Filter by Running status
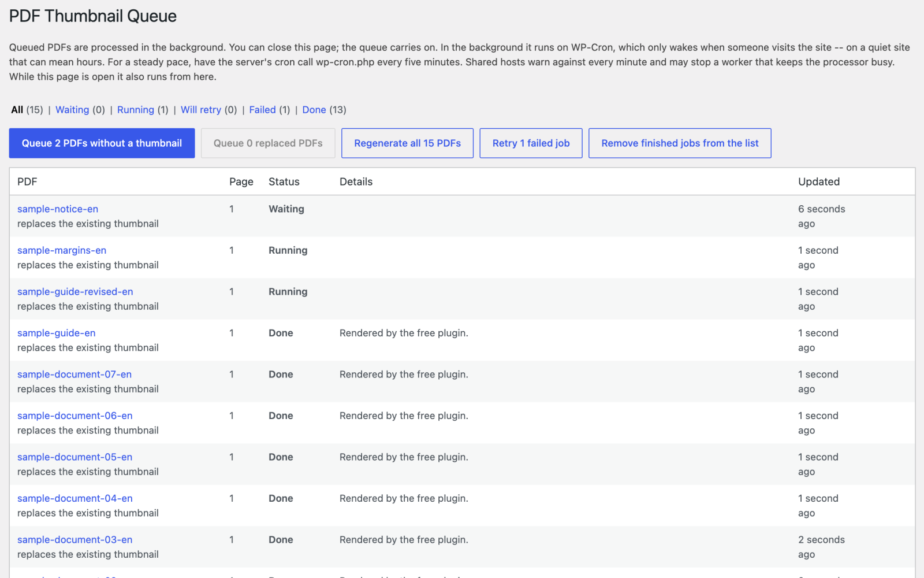This screenshot has width=924, height=578. (x=136, y=110)
